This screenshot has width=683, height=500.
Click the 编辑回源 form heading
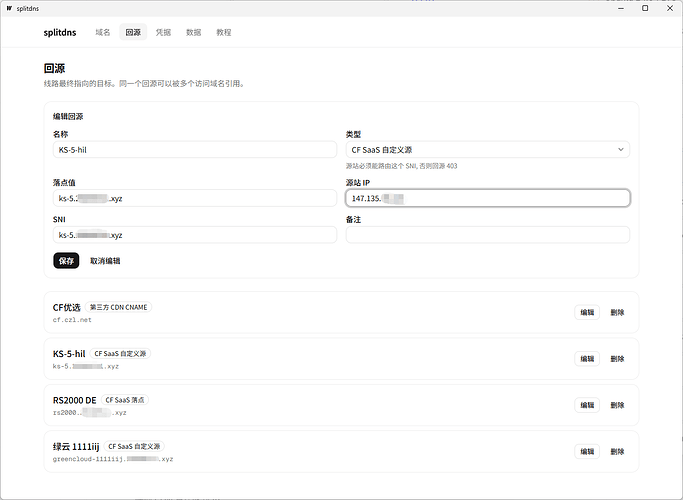pyautogui.click(x=68, y=116)
